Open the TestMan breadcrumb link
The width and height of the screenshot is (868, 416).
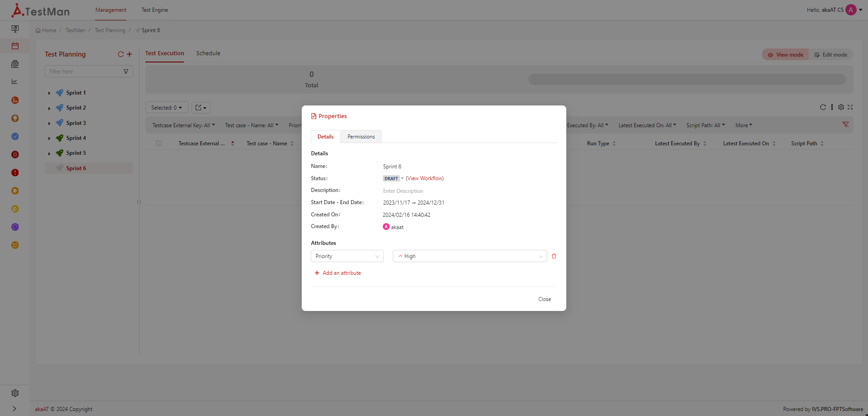click(75, 30)
